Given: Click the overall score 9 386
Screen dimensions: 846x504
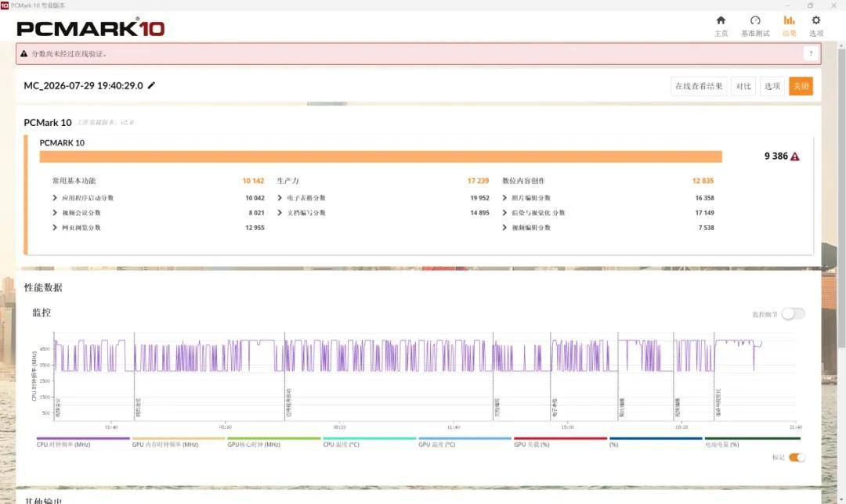Looking at the screenshot, I should [x=775, y=156].
